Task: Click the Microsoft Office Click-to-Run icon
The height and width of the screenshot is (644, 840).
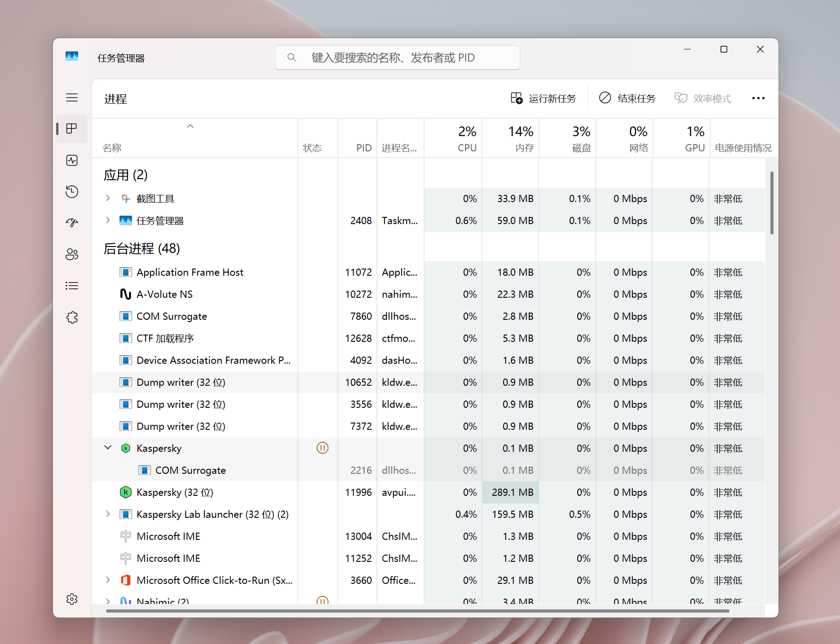Action: click(x=126, y=580)
